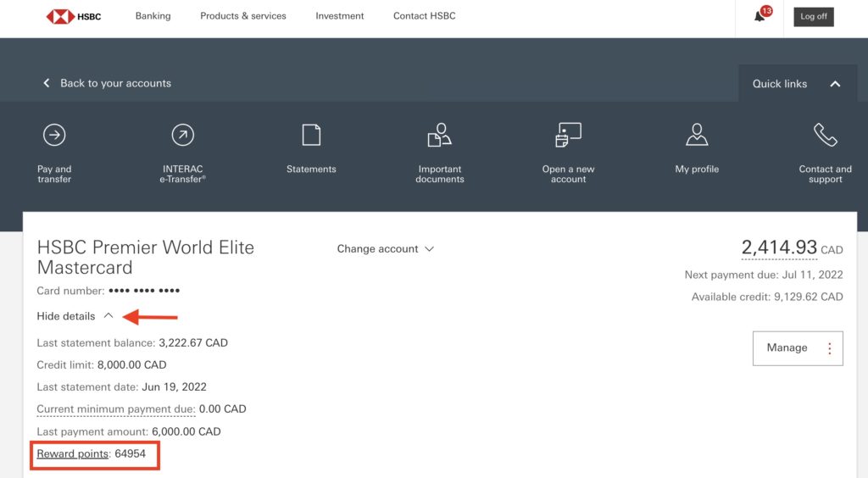Open the My profile icon
868x478 pixels.
[x=697, y=135]
